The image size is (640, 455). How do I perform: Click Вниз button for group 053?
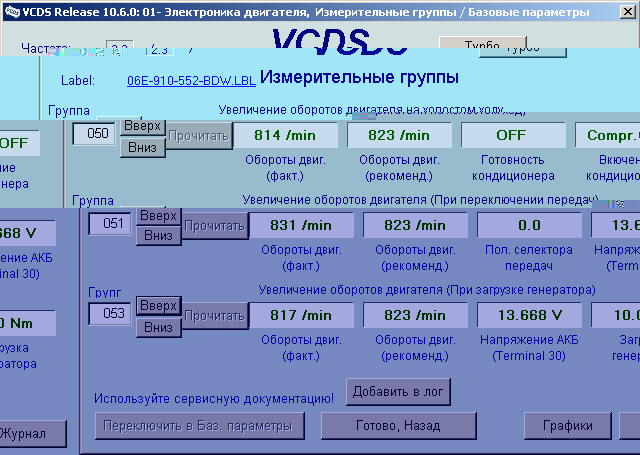click(158, 328)
